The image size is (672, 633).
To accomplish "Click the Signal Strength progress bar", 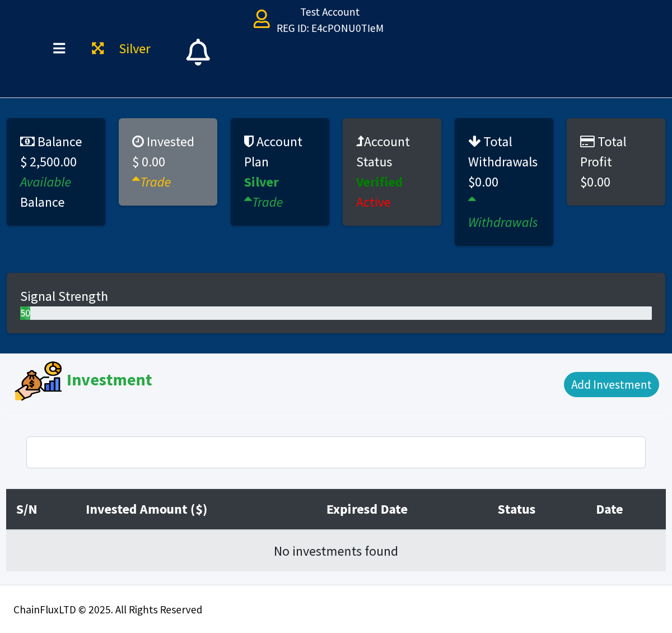I will pyautogui.click(x=336, y=313).
